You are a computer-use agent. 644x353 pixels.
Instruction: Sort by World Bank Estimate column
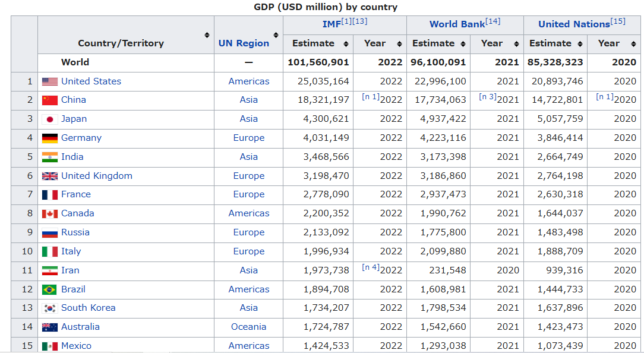[x=463, y=44]
